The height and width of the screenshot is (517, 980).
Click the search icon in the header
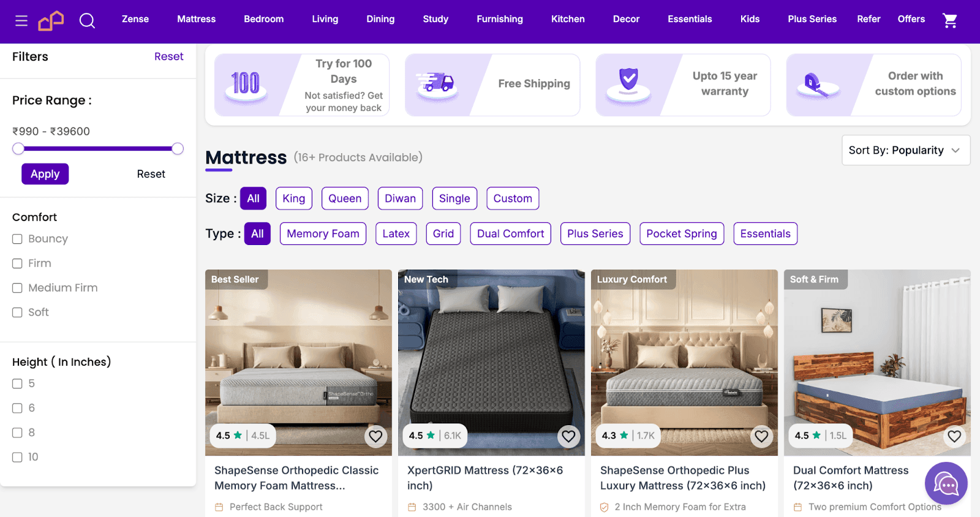87,20
